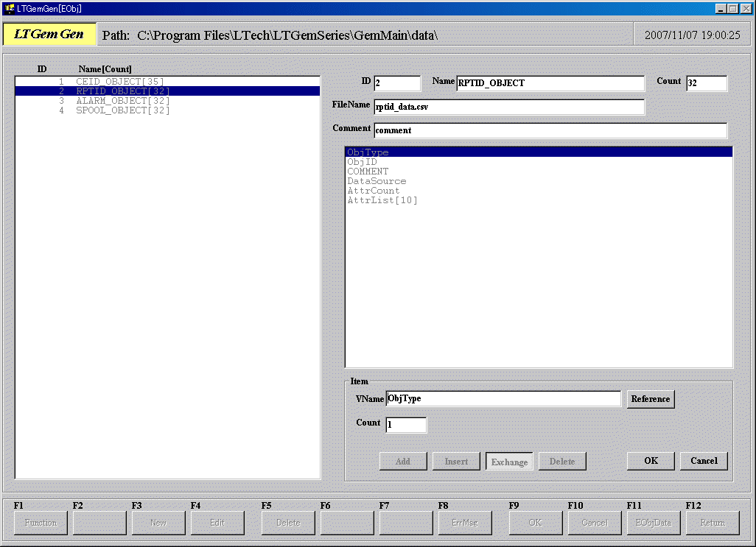Click OK in the Item panel

(x=651, y=461)
